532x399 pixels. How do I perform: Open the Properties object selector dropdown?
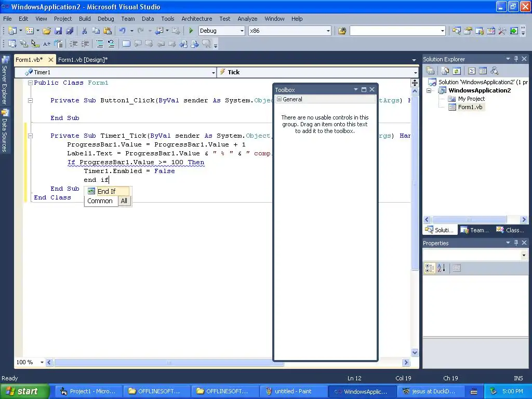point(524,255)
